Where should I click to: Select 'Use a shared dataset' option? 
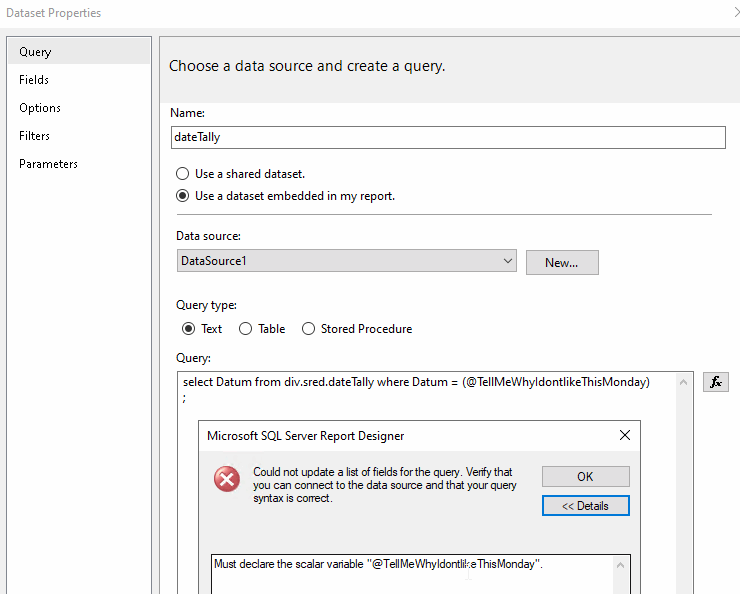183,174
